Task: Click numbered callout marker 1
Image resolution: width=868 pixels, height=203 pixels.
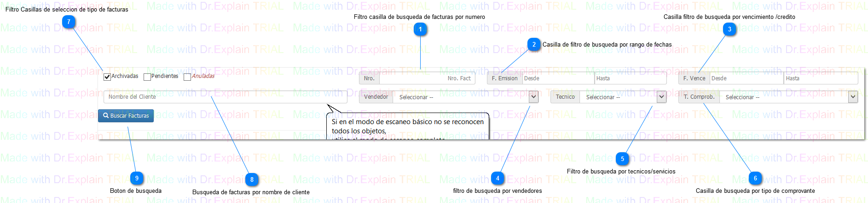Action: (420, 30)
